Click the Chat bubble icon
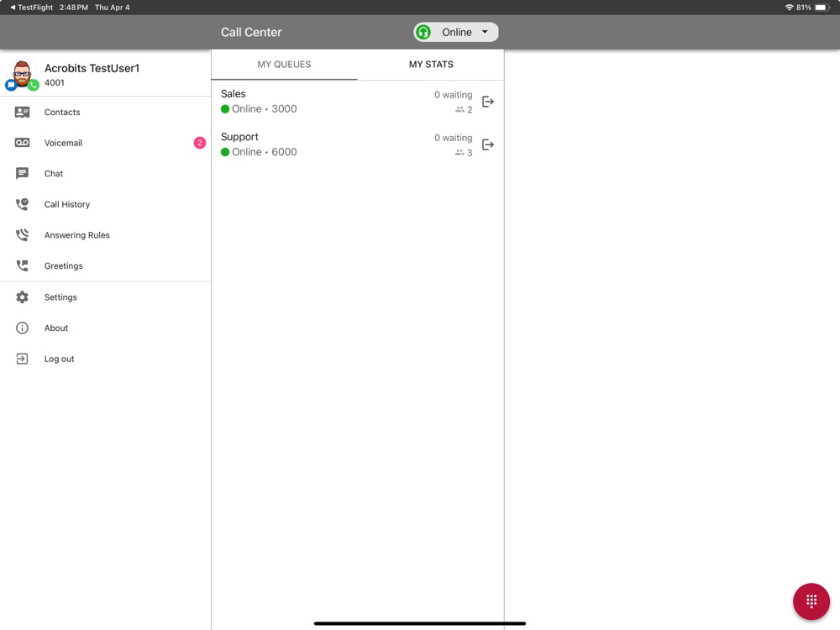 pos(22,174)
